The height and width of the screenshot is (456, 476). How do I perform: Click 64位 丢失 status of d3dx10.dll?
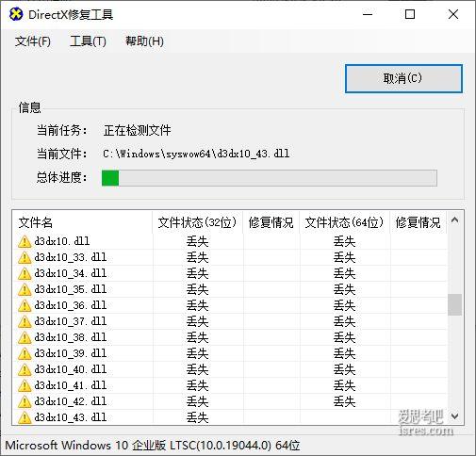click(344, 241)
